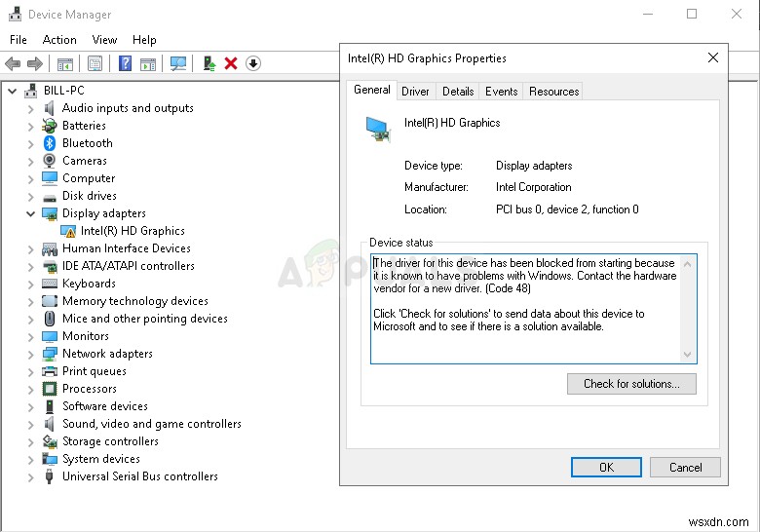Expand Sound, video and game controllers
760x532 pixels.
point(30,424)
